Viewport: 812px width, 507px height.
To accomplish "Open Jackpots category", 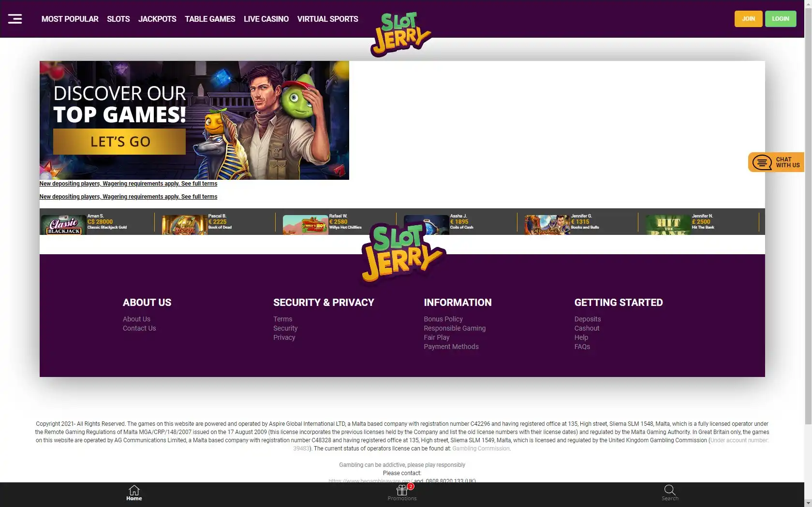I will click(157, 19).
